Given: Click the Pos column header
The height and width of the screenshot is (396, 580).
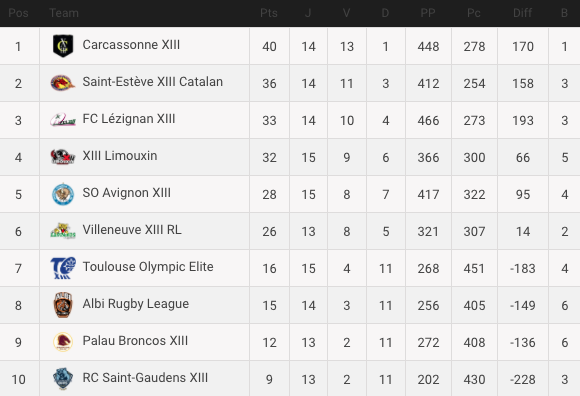Looking at the screenshot, I should pos(18,13).
